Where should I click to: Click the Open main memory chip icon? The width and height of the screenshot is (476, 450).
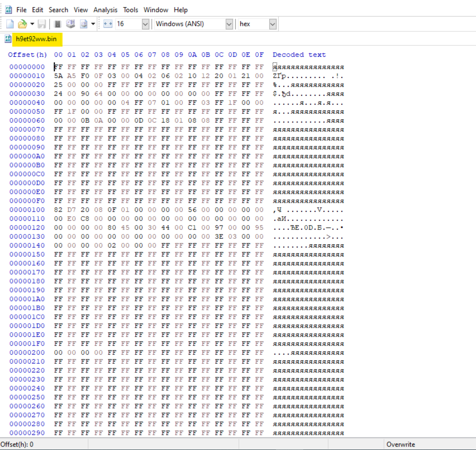click(x=58, y=24)
